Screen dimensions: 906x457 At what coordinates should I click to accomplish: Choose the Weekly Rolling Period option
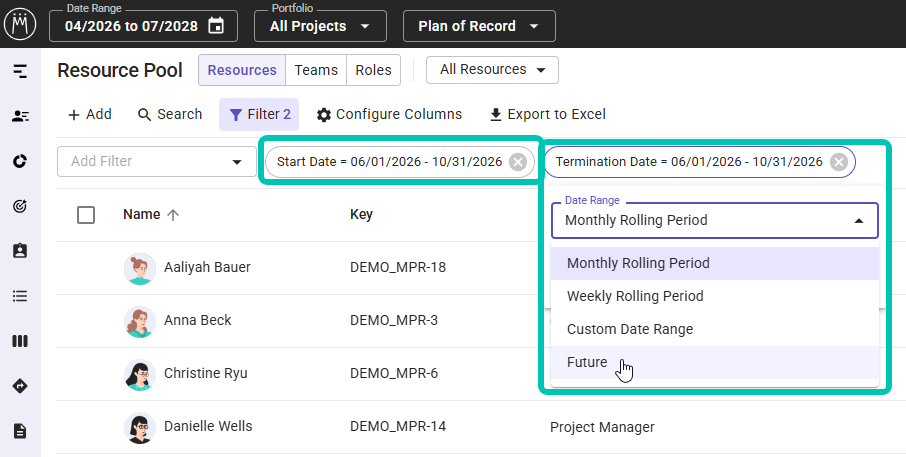pyautogui.click(x=715, y=296)
